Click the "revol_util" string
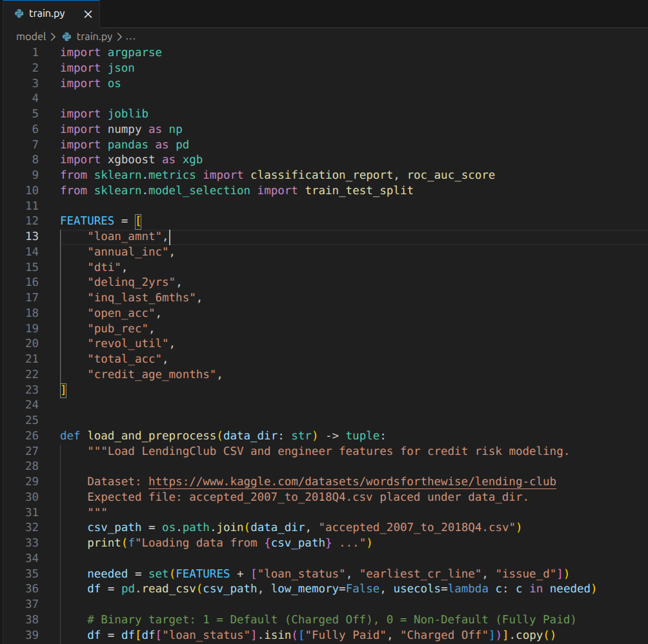This screenshot has height=644, width=648. click(128, 344)
